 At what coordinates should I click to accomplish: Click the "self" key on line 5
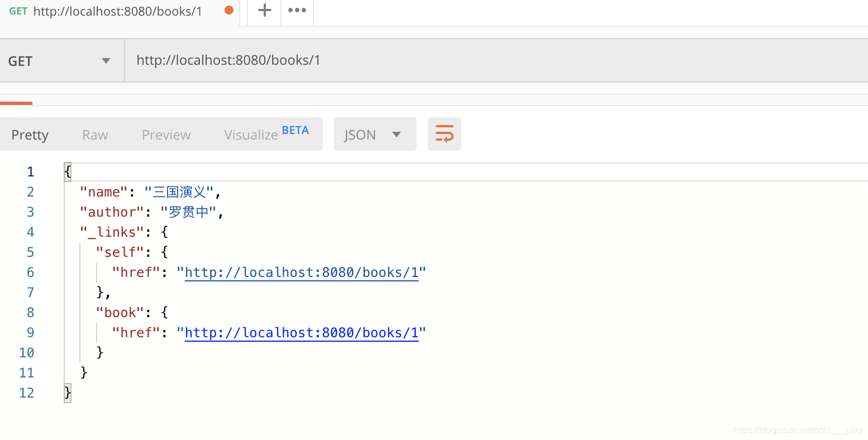[x=120, y=252]
